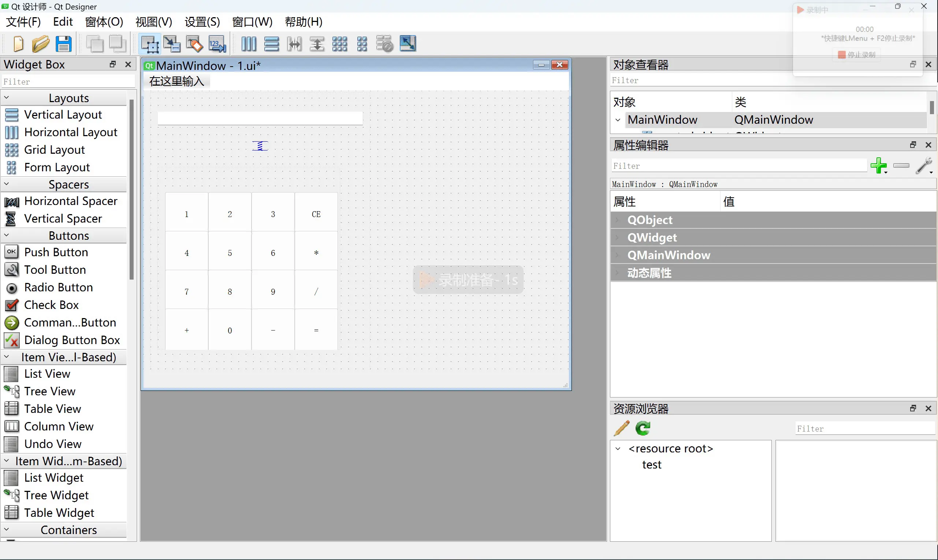938x560 pixels.
Task: Apply Lay Out Horizontally toolbar icon
Action: pos(249,44)
